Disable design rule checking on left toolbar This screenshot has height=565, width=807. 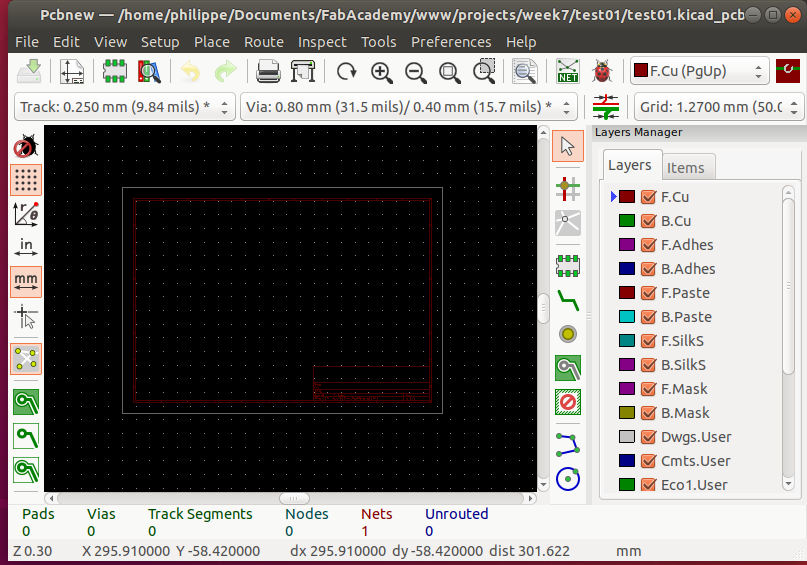[26, 146]
